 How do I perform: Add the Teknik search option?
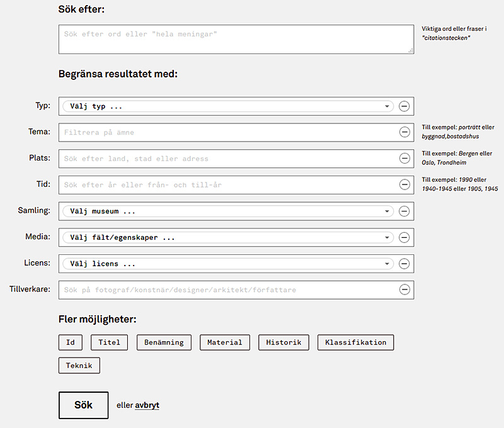(79, 366)
